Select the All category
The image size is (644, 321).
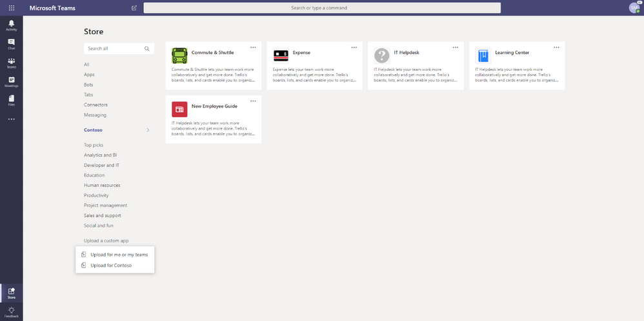(x=86, y=64)
